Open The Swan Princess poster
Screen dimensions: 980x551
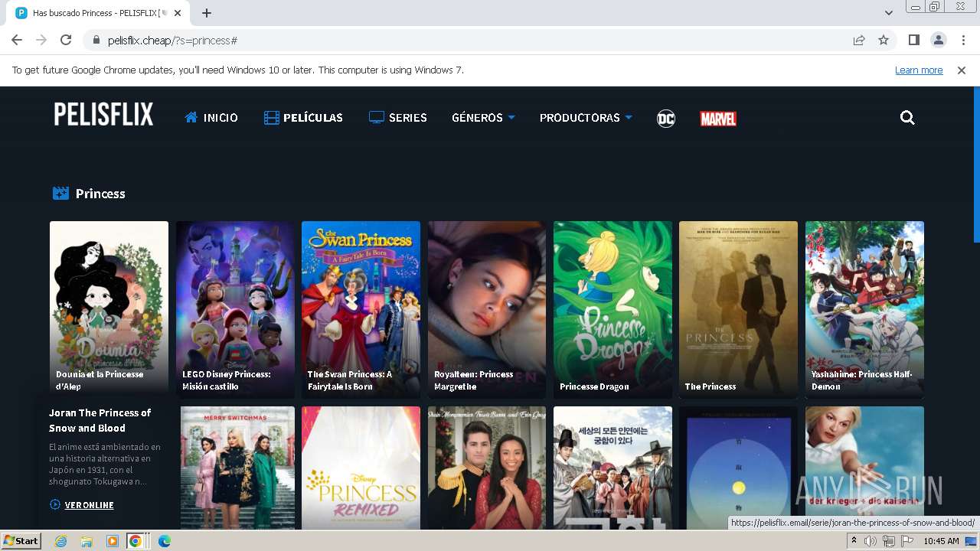361,309
